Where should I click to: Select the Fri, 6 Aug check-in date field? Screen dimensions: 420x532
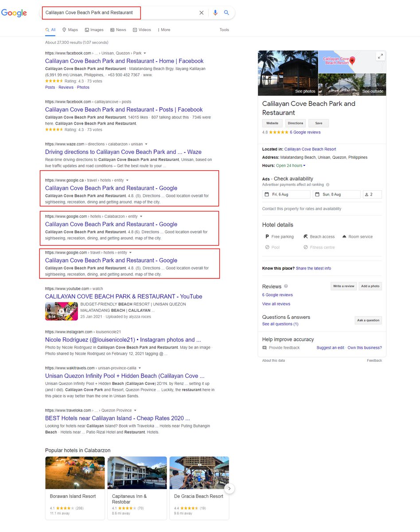tap(287, 194)
